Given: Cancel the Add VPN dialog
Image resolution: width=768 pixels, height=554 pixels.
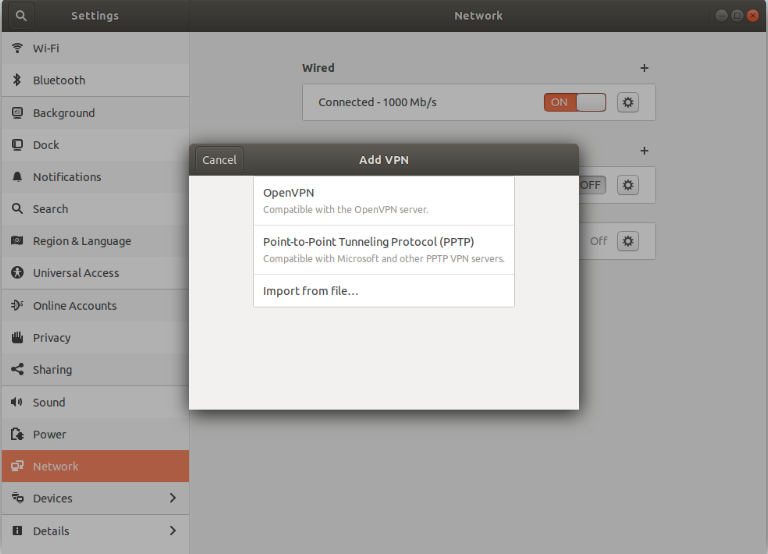Looking at the screenshot, I should (x=219, y=160).
